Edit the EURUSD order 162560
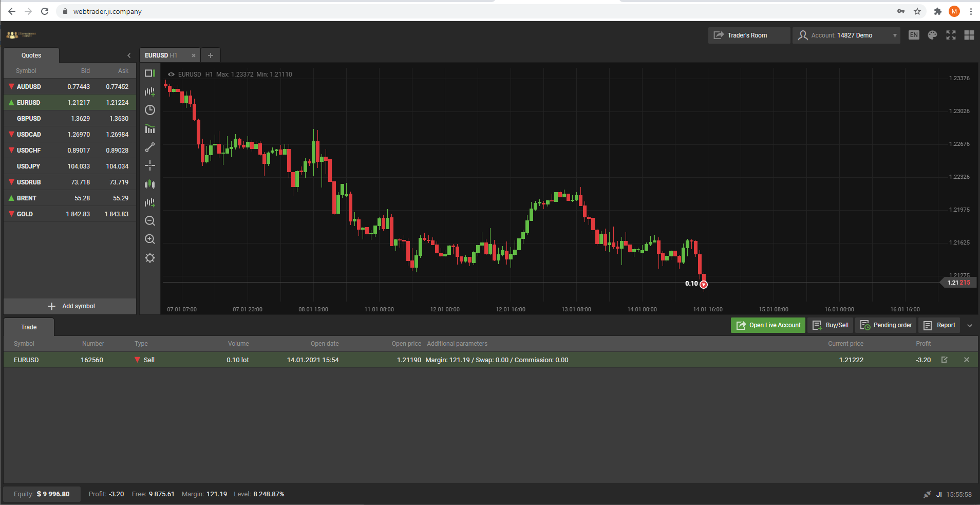 tap(944, 360)
